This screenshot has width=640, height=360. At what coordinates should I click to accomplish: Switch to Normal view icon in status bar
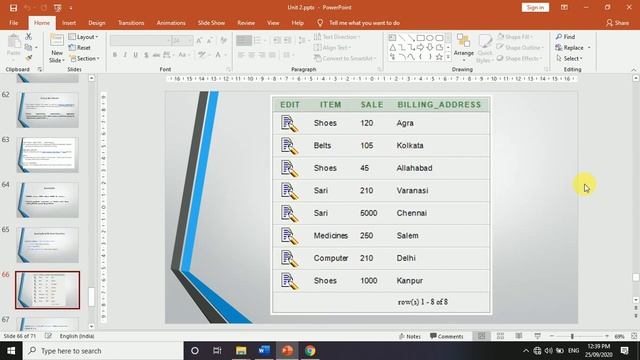tap(482, 336)
